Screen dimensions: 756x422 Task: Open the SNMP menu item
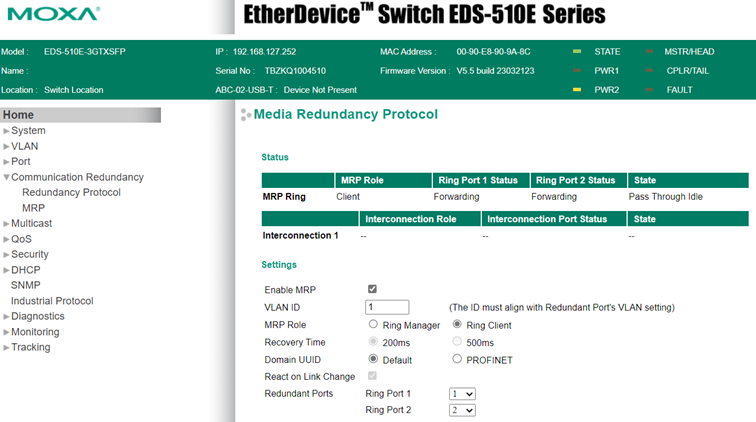[x=26, y=285]
